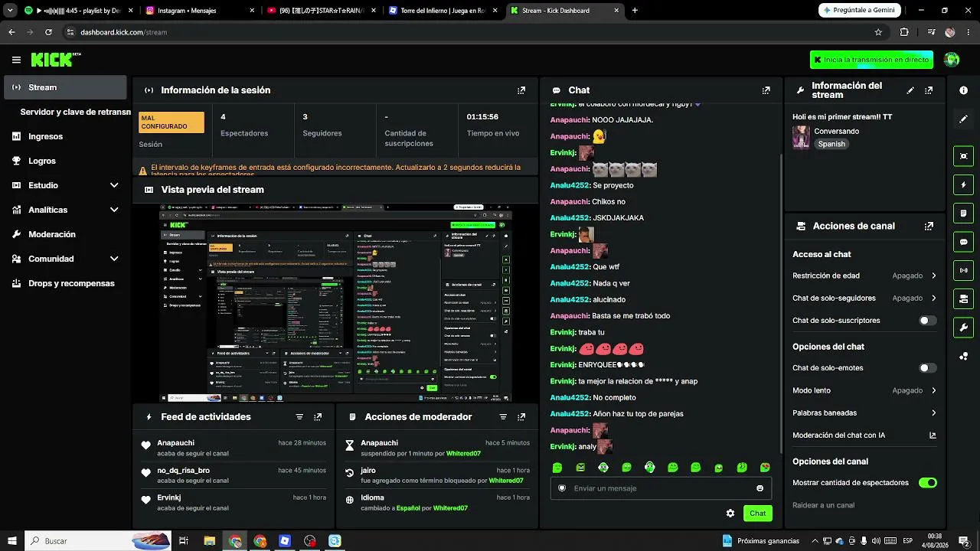The image size is (980, 551).
Task: Click the stream preview thumbnail
Action: [335, 302]
